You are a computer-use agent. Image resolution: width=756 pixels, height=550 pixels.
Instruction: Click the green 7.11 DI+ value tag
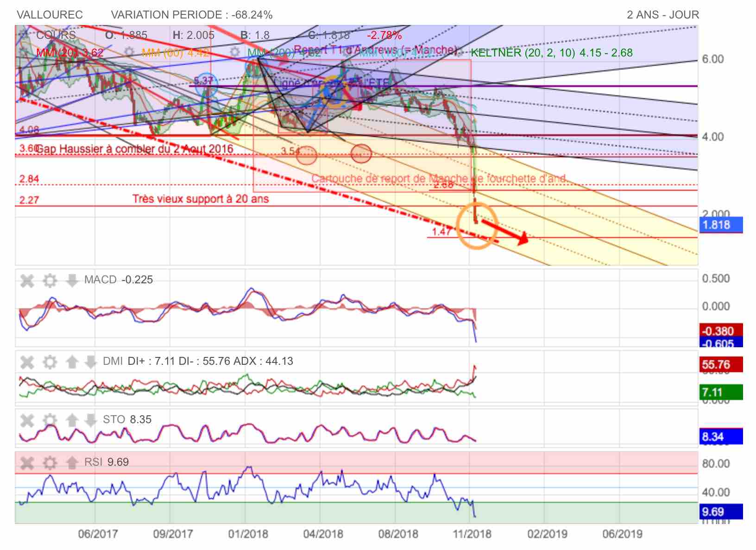pyautogui.click(x=721, y=392)
